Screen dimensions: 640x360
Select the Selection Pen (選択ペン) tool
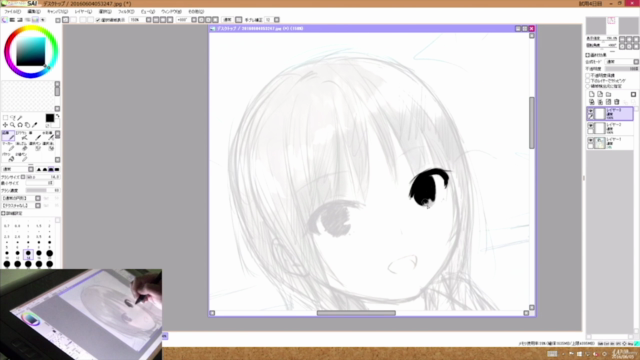[x=36, y=146]
